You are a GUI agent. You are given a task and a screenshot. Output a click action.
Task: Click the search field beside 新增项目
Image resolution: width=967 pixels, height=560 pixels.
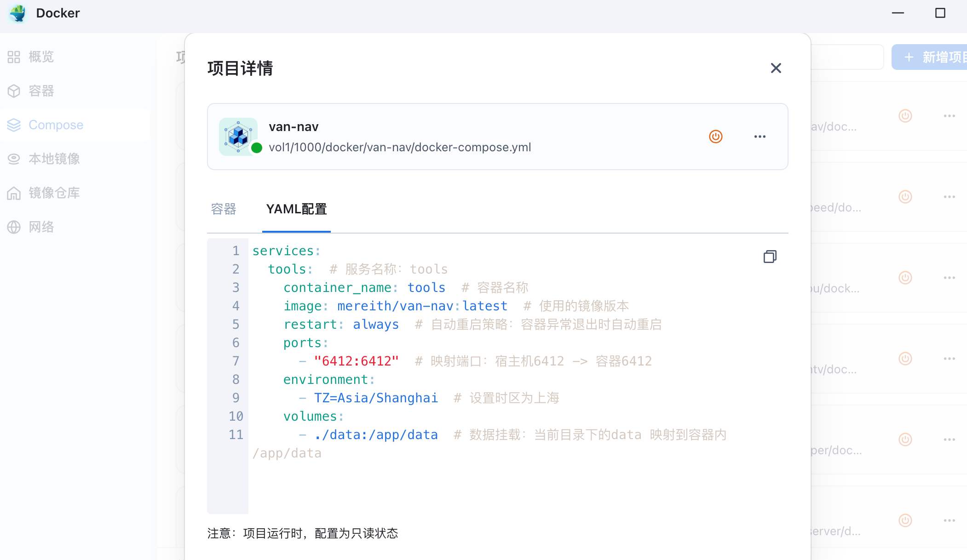pos(846,57)
